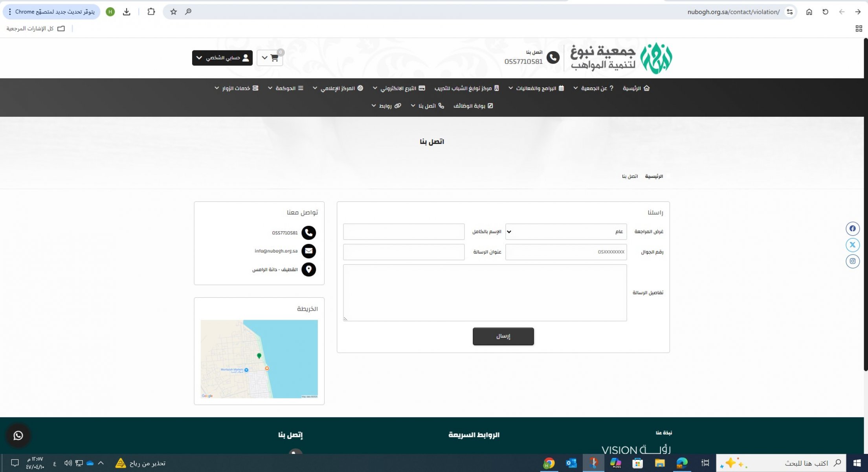This screenshot has width=868, height=472.
Task: Open the WhatsApp chat floating button
Action: tap(18, 435)
